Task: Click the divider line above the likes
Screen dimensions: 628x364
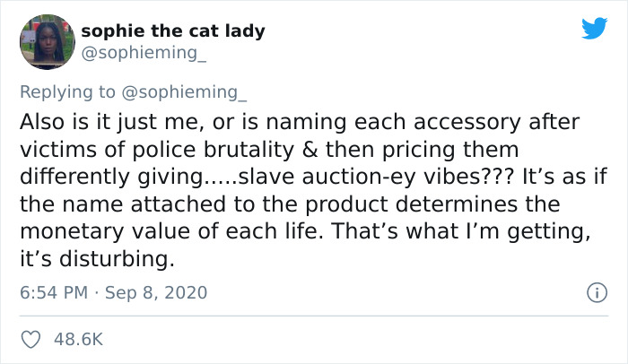Action: pyautogui.click(x=313, y=316)
